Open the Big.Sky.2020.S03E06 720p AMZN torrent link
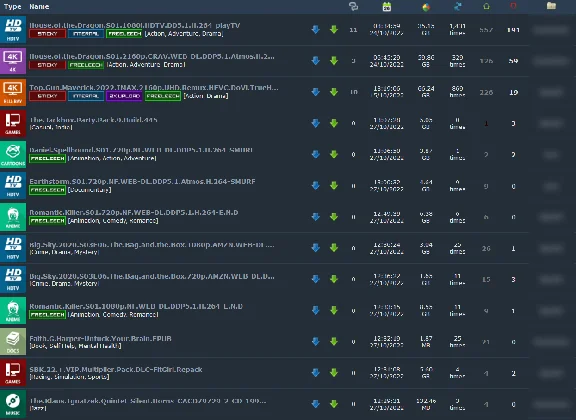Screen dimensions: 576x420 (152, 276)
